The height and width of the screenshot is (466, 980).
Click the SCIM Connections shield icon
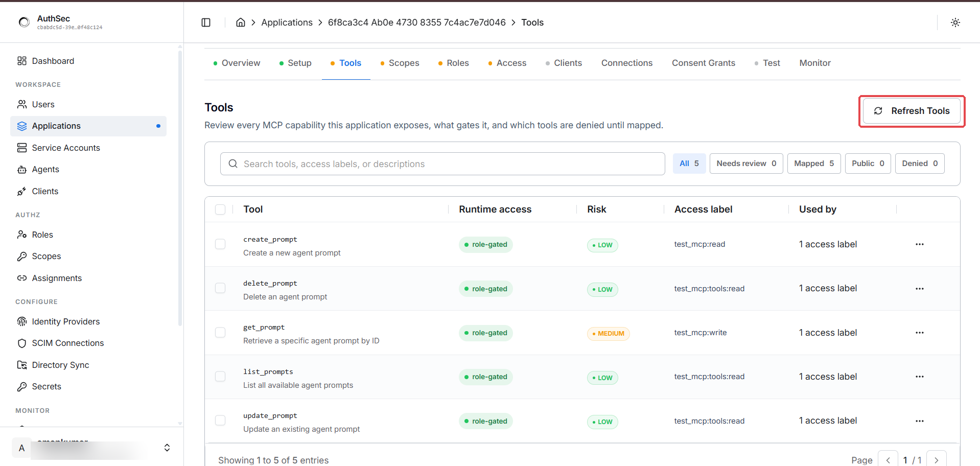pyautogui.click(x=22, y=343)
